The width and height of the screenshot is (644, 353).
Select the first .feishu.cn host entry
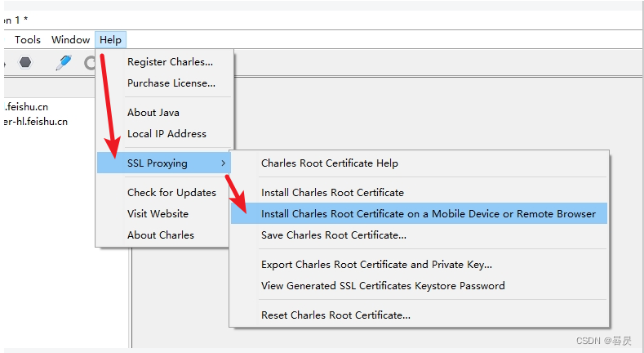(x=26, y=107)
